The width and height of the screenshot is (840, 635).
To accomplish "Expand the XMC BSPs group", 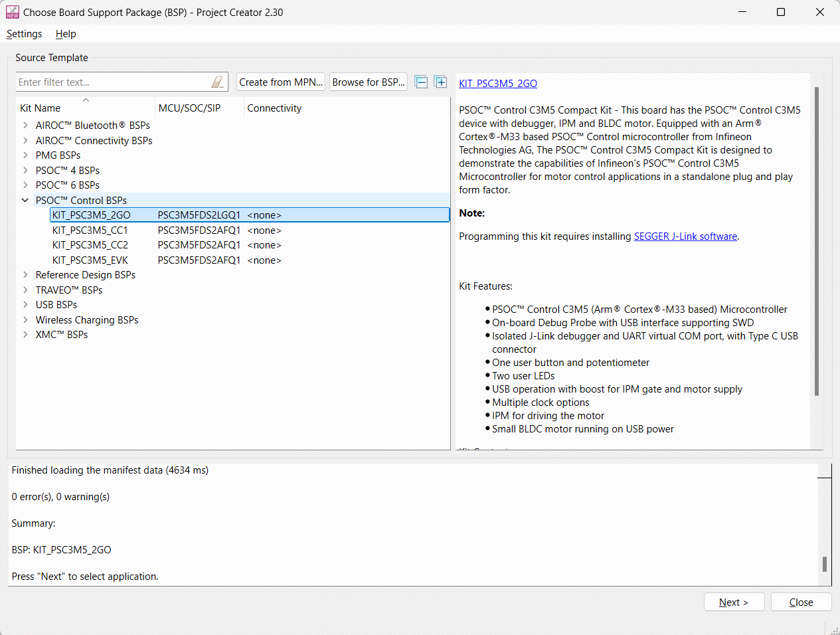I will [x=25, y=335].
